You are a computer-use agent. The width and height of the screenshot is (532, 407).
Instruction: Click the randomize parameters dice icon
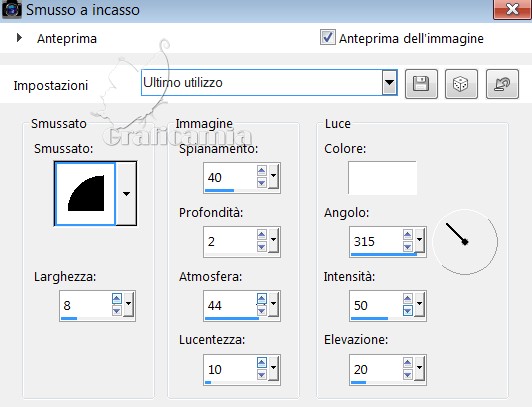click(x=461, y=84)
